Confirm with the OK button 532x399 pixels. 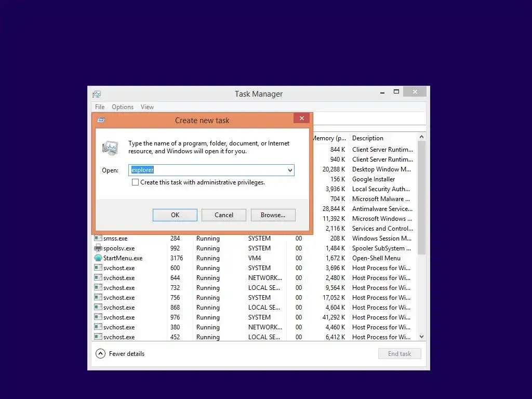pos(175,215)
